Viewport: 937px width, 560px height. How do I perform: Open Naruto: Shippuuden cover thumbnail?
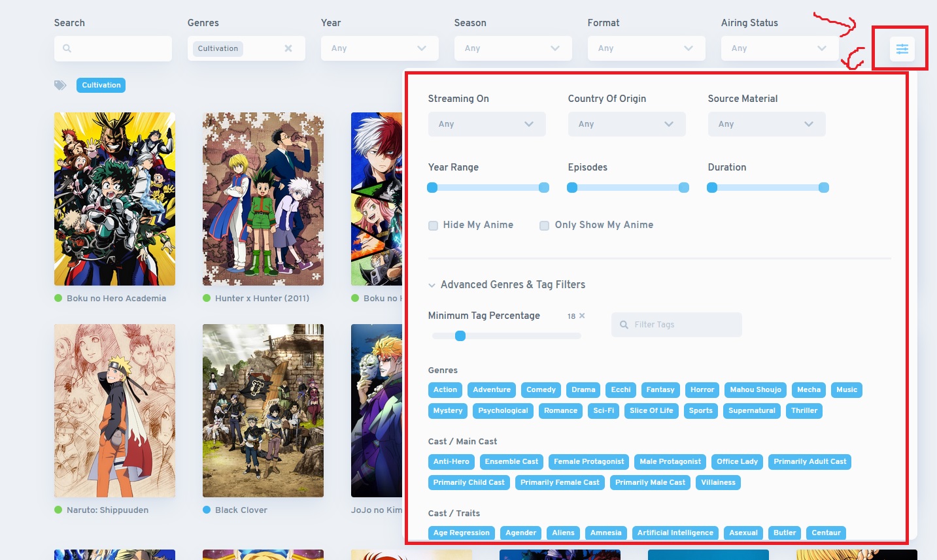point(114,410)
